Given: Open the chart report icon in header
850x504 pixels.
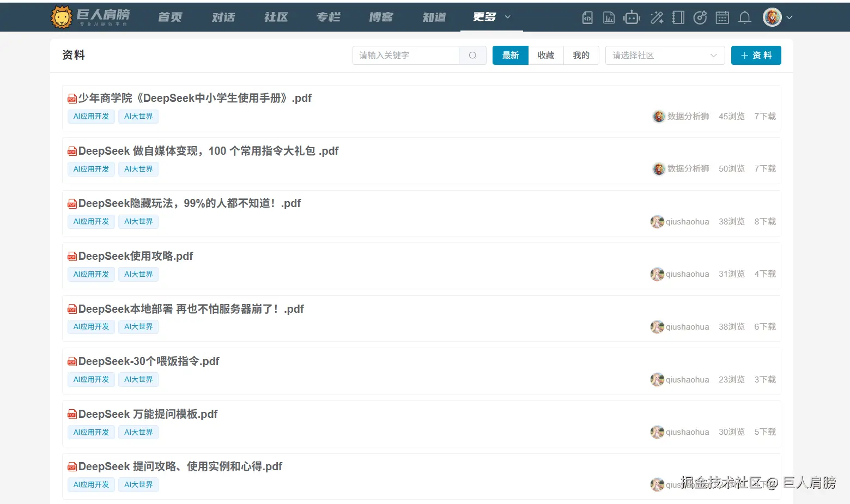Looking at the screenshot, I should tap(609, 17).
